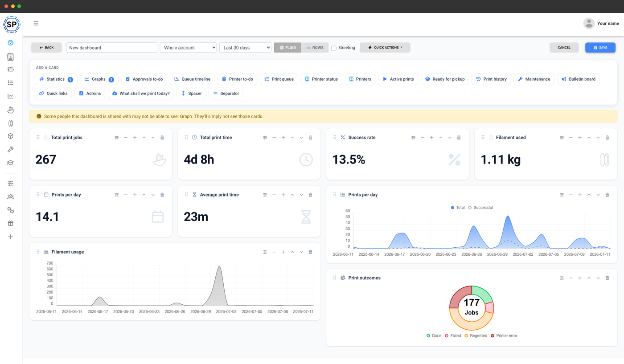Screen dimensions: 624x364
Task: Move the Prints per day statistic card up
Action: [144, 195]
